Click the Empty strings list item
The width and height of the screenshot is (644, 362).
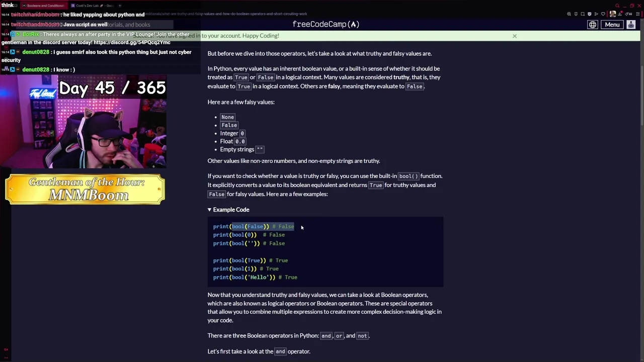tap(242, 149)
